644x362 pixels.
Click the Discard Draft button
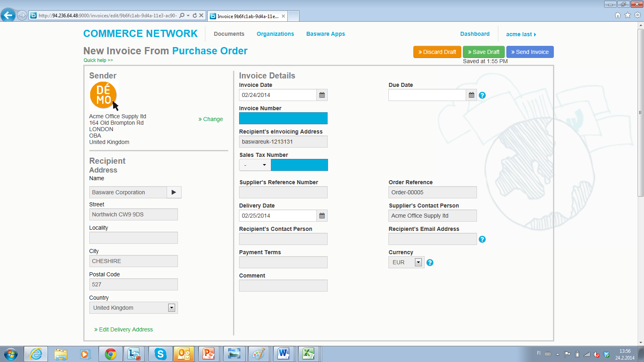pyautogui.click(x=437, y=52)
